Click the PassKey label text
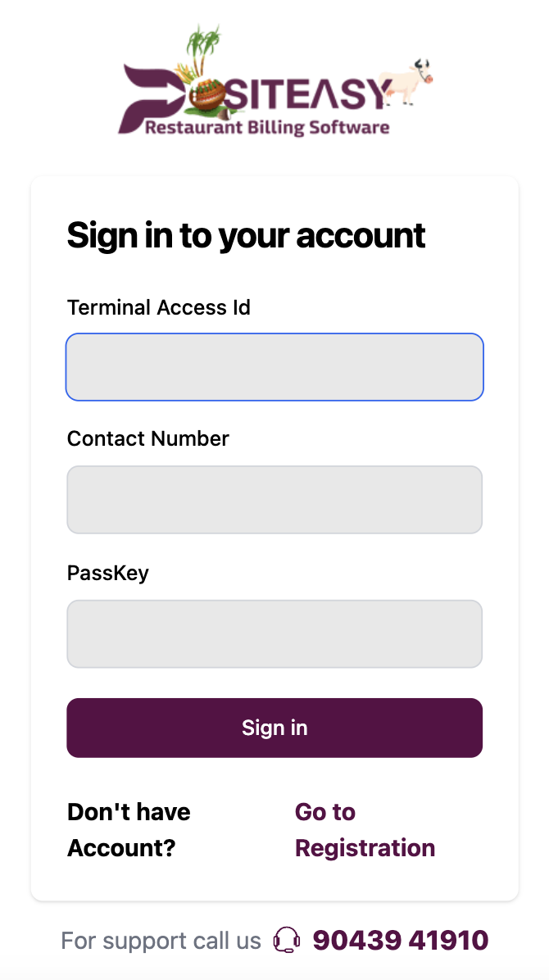Screen dimensions: 549x980 (108, 572)
